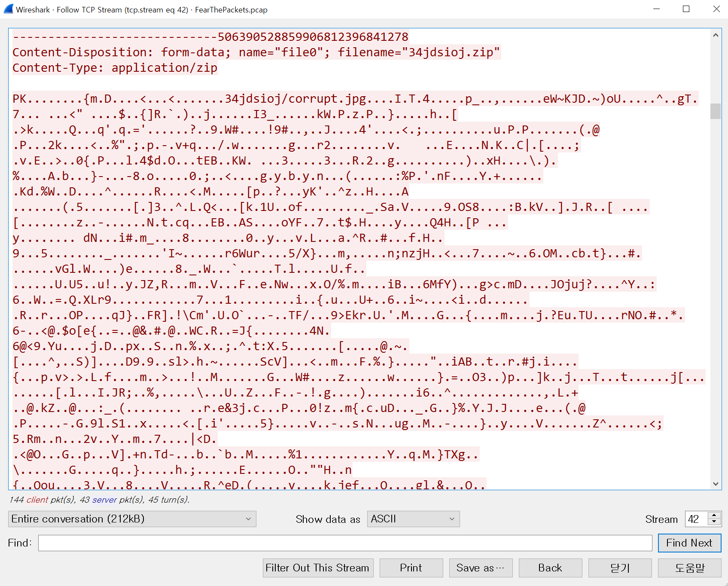Click the Content-Disposition header line

(256, 52)
